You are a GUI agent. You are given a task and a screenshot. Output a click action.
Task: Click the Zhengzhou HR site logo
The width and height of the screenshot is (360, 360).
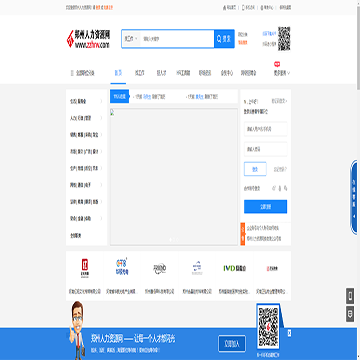pos(88,39)
